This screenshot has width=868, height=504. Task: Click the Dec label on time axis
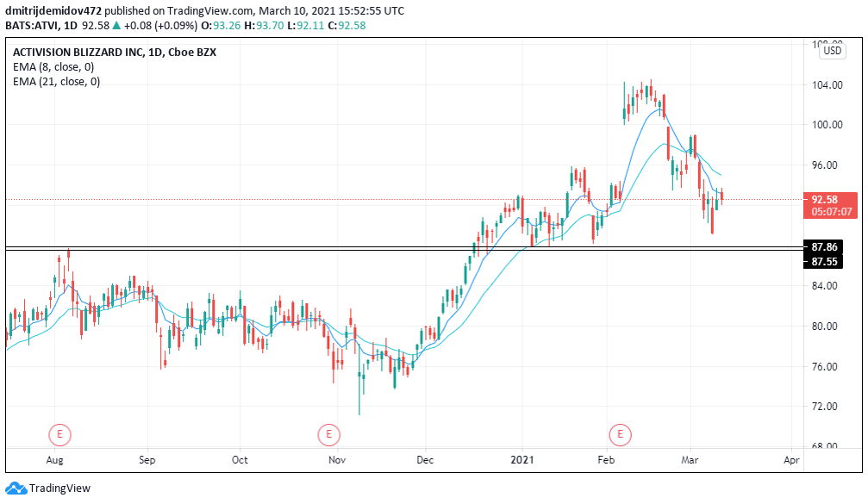[425, 460]
